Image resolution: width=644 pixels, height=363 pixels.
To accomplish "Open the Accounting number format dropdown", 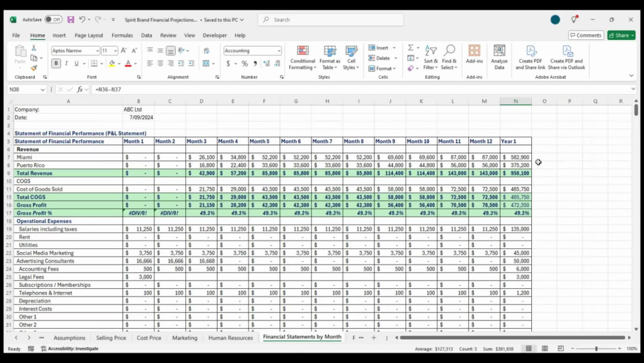I will 279,50.
